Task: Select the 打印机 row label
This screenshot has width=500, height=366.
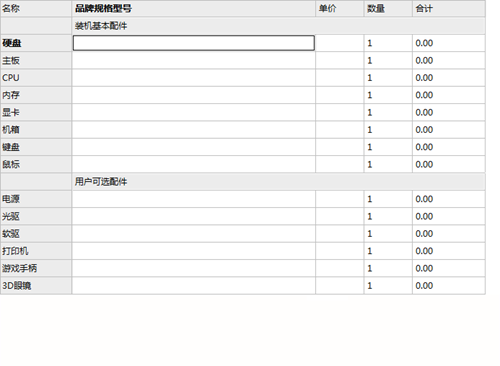Action: (x=36, y=251)
